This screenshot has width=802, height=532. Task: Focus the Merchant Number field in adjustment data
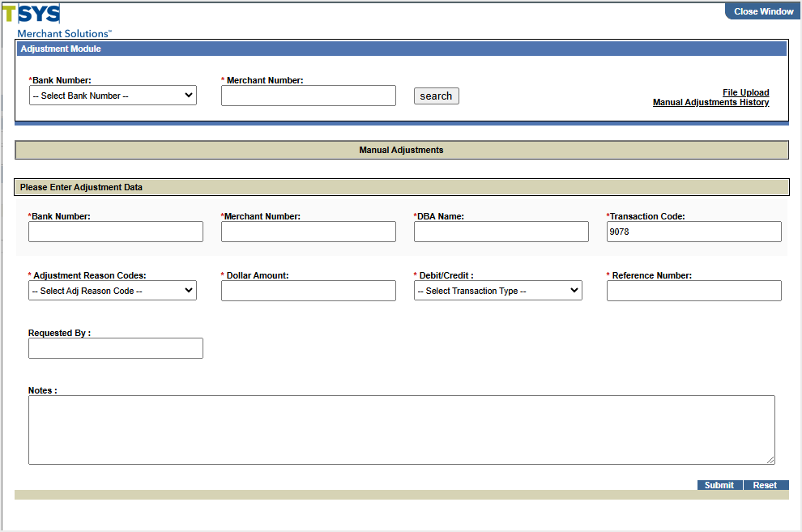[309, 232]
